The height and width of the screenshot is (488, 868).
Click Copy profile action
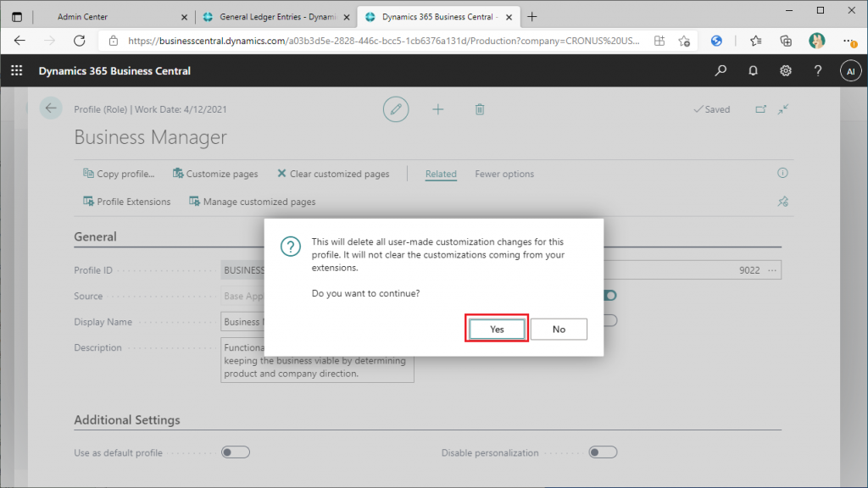pyautogui.click(x=119, y=174)
